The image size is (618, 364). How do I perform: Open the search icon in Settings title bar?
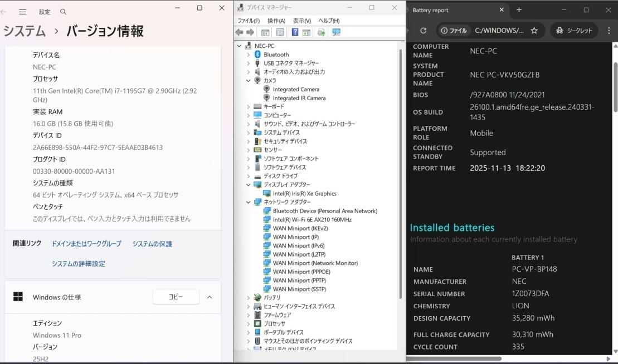(63, 12)
